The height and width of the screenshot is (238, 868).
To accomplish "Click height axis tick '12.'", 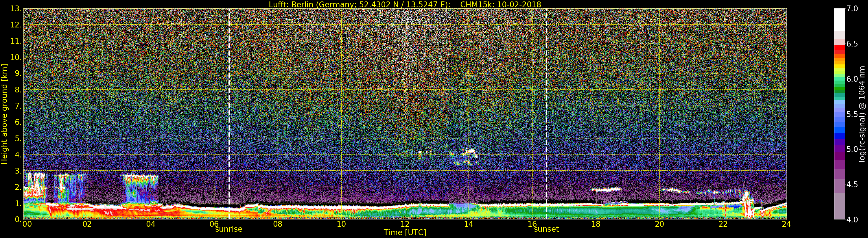I will 16,25.
